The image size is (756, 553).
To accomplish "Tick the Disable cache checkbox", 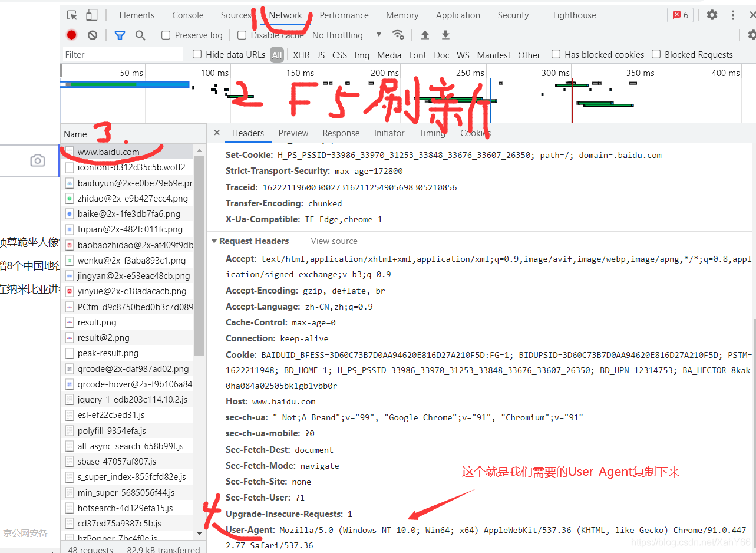I will click(x=242, y=35).
